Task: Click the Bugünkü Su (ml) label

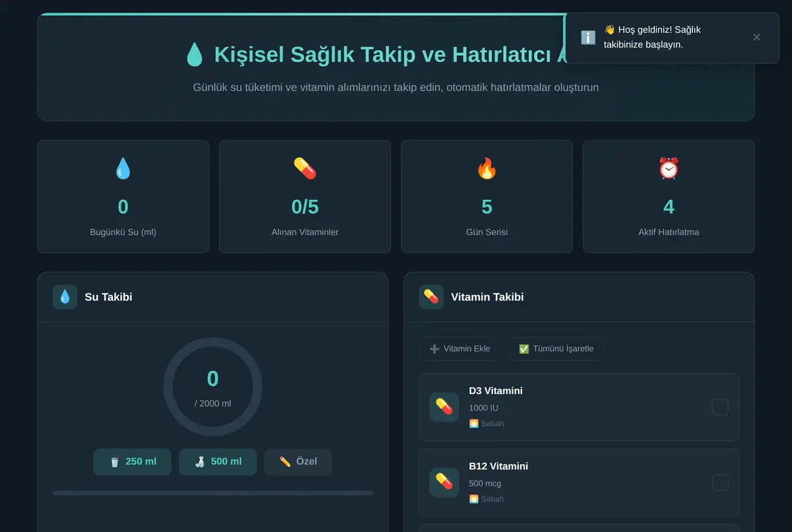Action: [x=123, y=232]
